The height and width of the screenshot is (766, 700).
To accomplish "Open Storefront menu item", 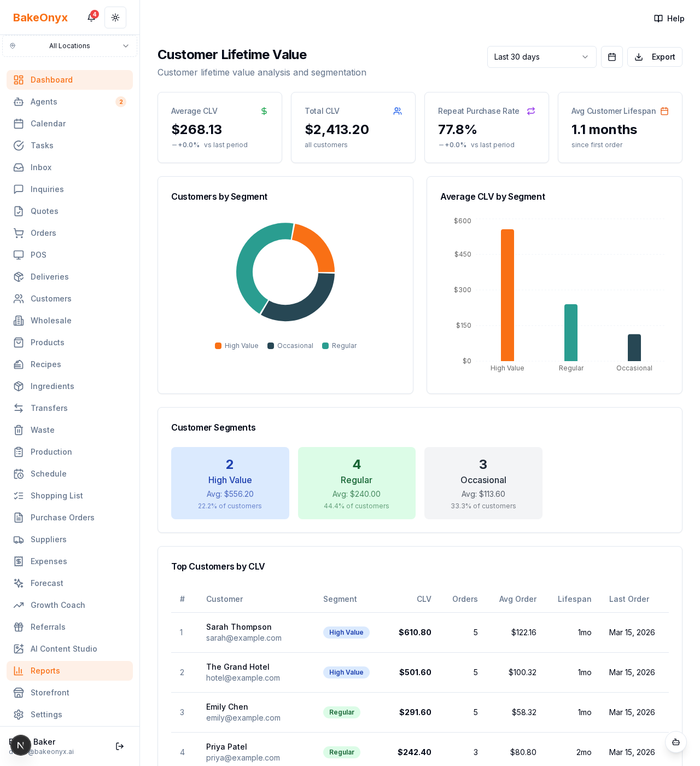I will (69, 693).
